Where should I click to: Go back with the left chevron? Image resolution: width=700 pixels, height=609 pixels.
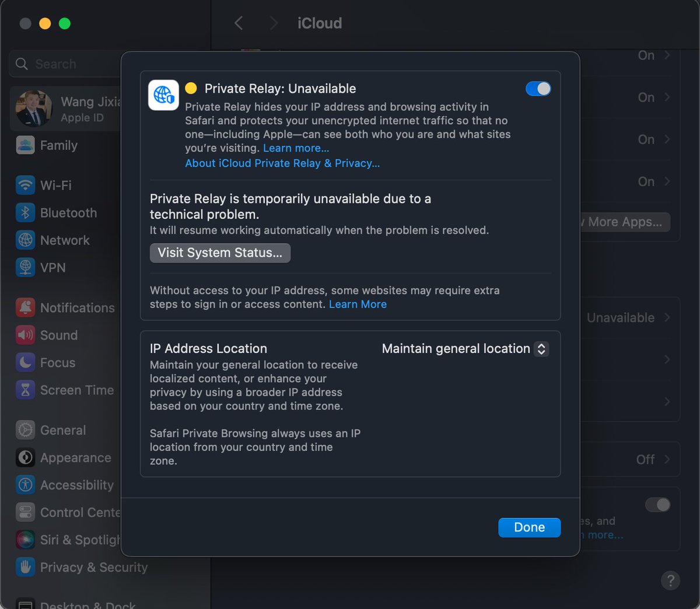(x=238, y=23)
